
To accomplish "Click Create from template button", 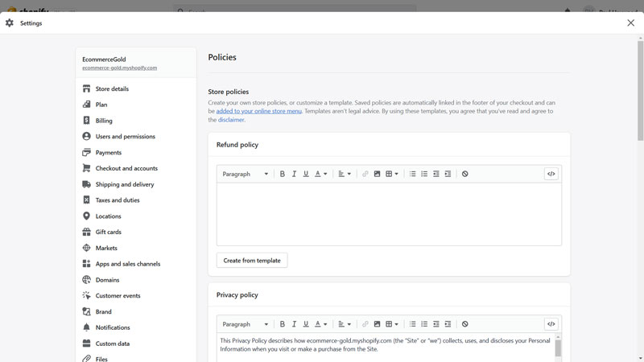I will [252, 261].
